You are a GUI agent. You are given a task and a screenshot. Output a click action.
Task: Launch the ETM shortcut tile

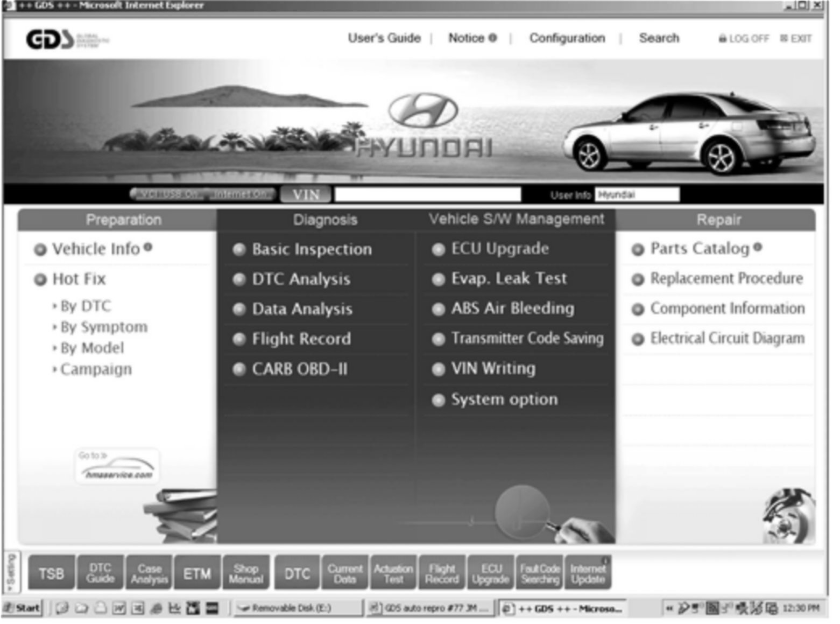197,573
